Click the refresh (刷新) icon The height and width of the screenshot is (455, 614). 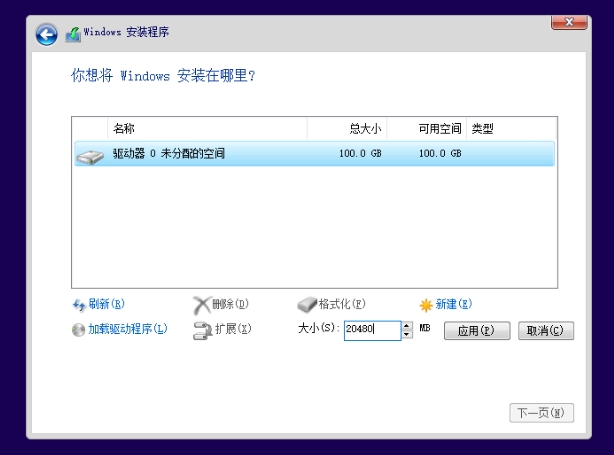[x=79, y=305]
